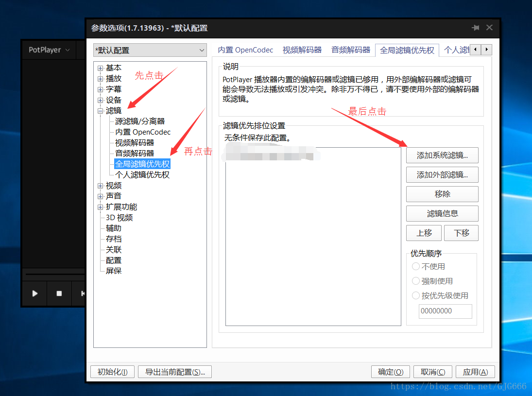
Task: Expand the 声音 tree node
Action: (100, 196)
